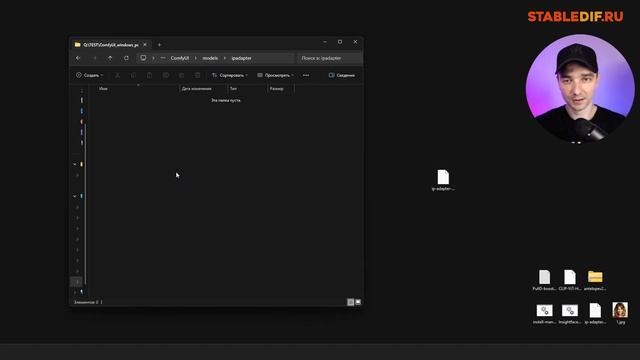Close the Explorer window
The width and height of the screenshot is (640, 360).
point(355,42)
